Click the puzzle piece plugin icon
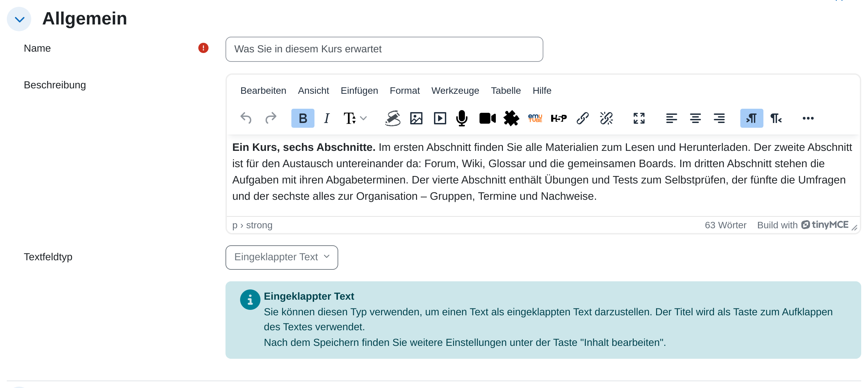The width and height of the screenshot is (868, 388). coord(511,118)
